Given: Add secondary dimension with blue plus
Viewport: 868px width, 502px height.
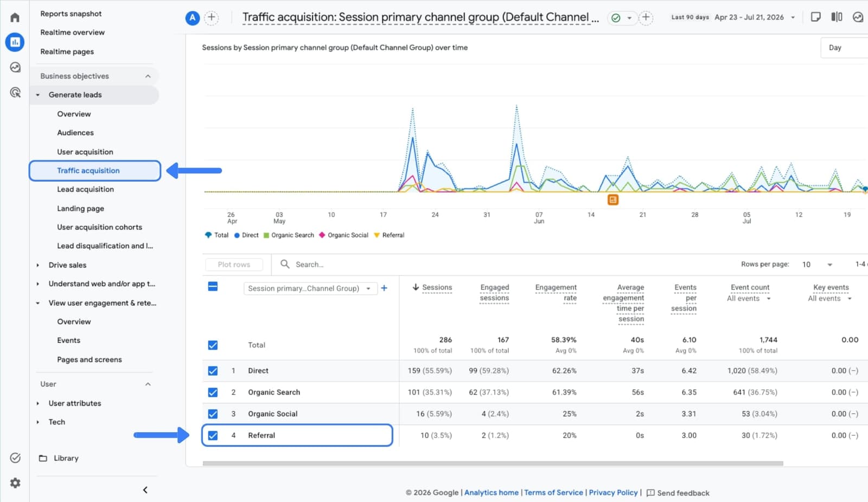Looking at the screenshot, I should (x=384, y=288).
